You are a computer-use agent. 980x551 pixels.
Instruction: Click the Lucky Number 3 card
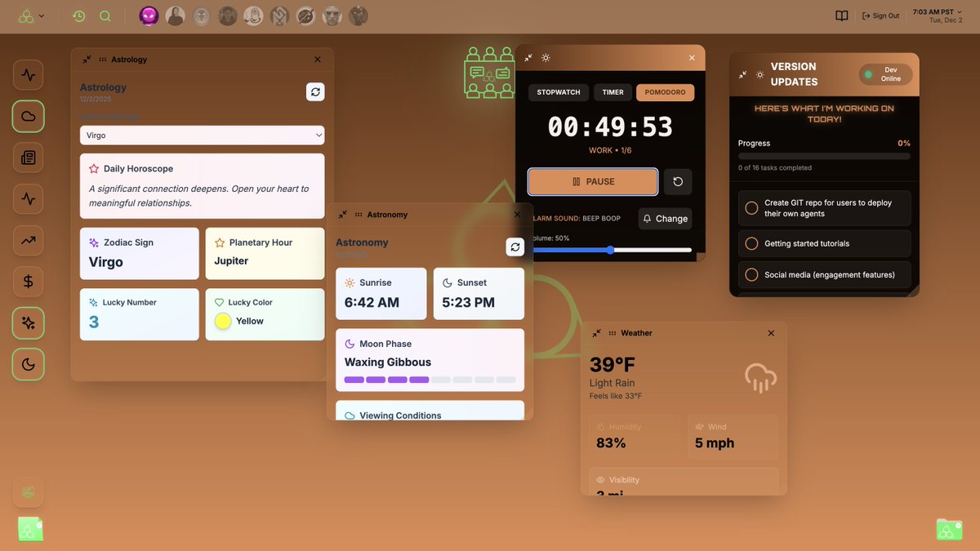coord(140,314)
